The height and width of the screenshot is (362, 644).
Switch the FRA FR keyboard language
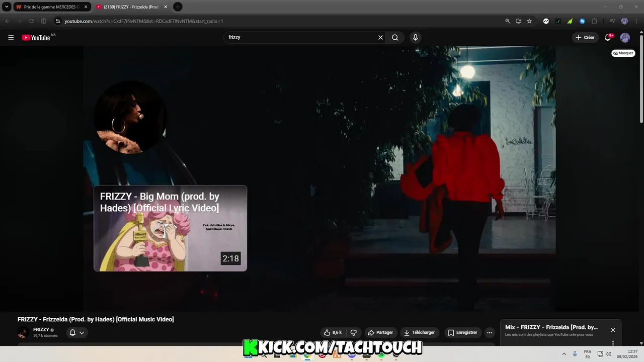pos(588,354)
